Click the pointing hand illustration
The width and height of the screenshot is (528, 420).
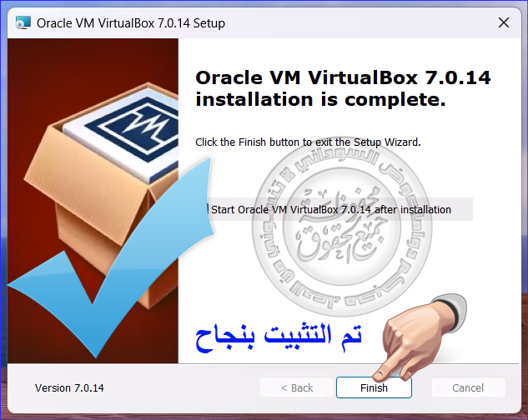coord(420,338)
